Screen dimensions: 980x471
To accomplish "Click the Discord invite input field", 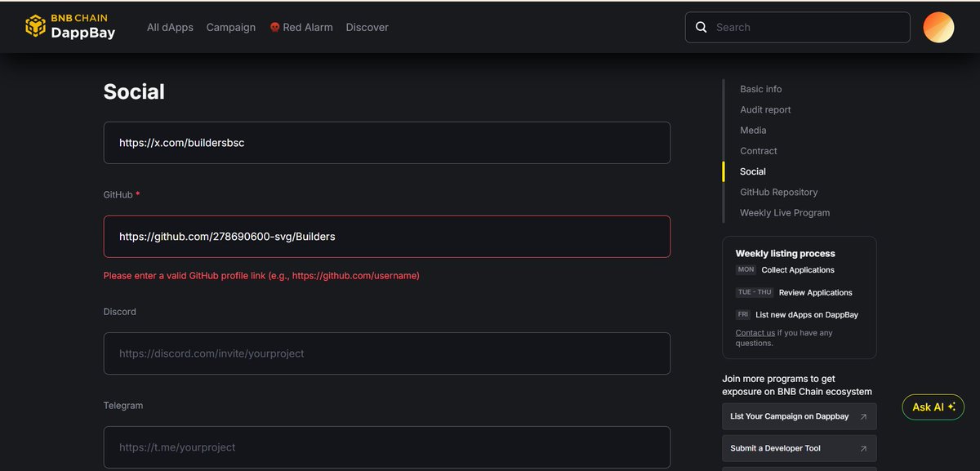I will pyautogui.click(x=386, y=353).
